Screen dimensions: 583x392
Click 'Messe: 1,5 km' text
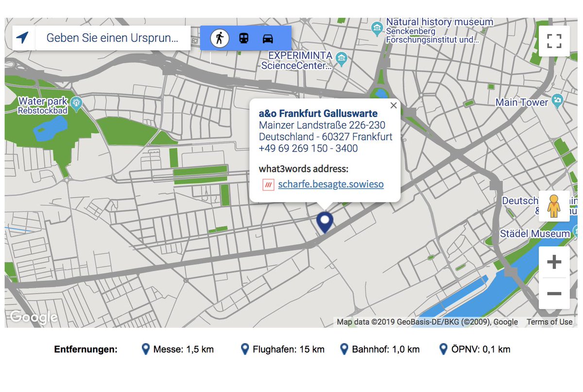click(183, 349)
